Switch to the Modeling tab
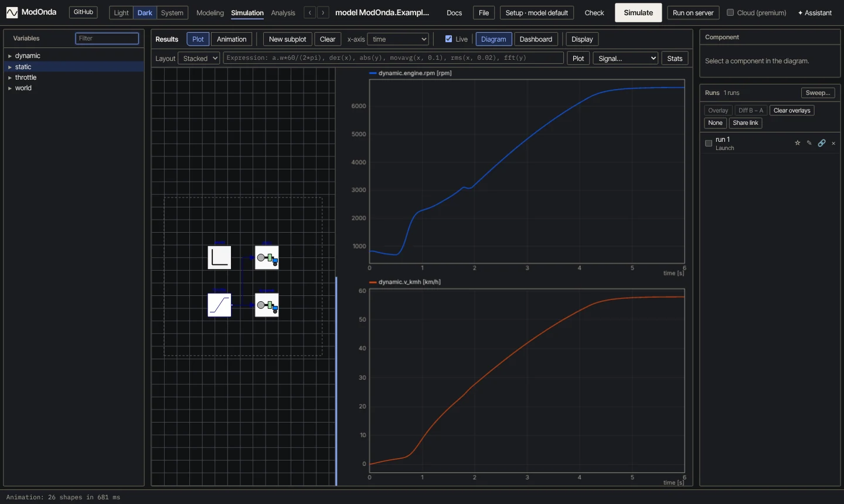This screenshot has height=504, width=844. point(210,13)
